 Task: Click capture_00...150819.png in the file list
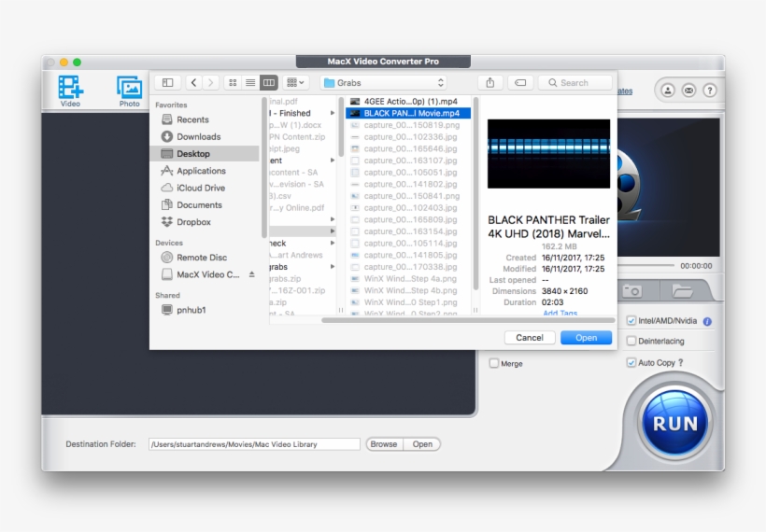click(x=408, y=125)
